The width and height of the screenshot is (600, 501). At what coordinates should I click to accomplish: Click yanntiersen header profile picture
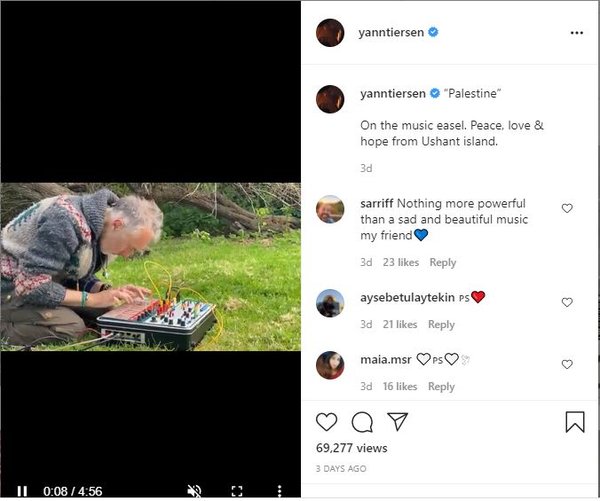click(x=331, y=32)
